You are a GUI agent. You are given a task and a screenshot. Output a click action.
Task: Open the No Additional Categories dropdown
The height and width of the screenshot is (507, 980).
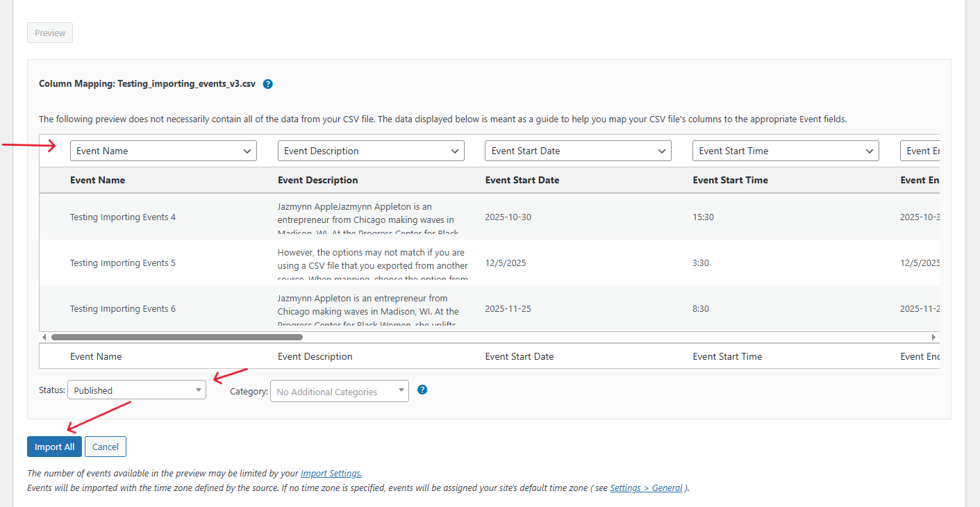coord(339,392)
